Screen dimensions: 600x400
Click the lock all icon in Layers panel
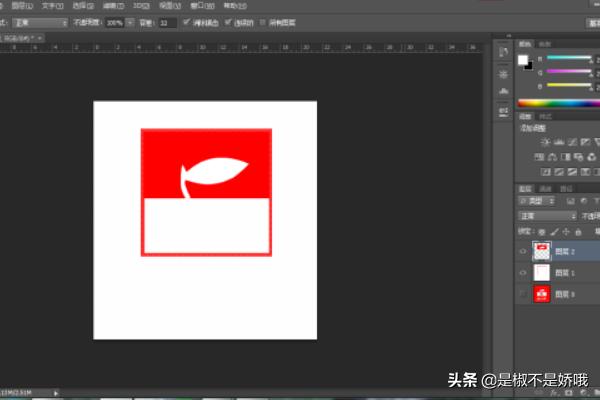click(577, 230)
